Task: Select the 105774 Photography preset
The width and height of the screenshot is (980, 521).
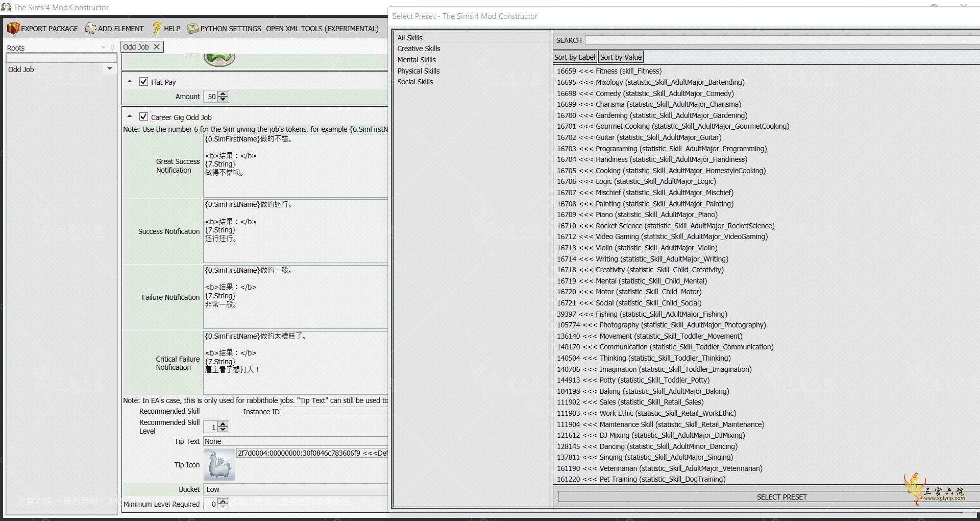Action: (x=661, y=325)
